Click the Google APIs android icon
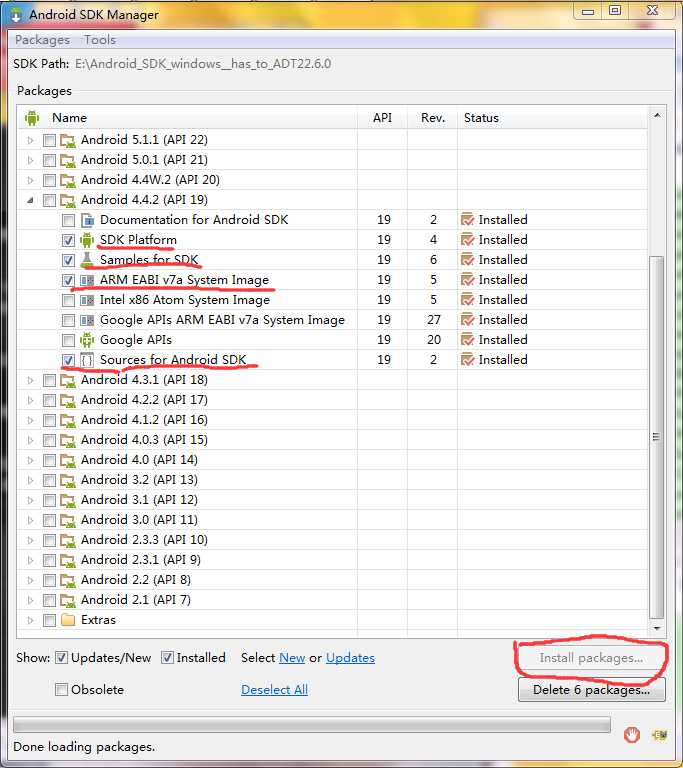 tap(87, 340)
